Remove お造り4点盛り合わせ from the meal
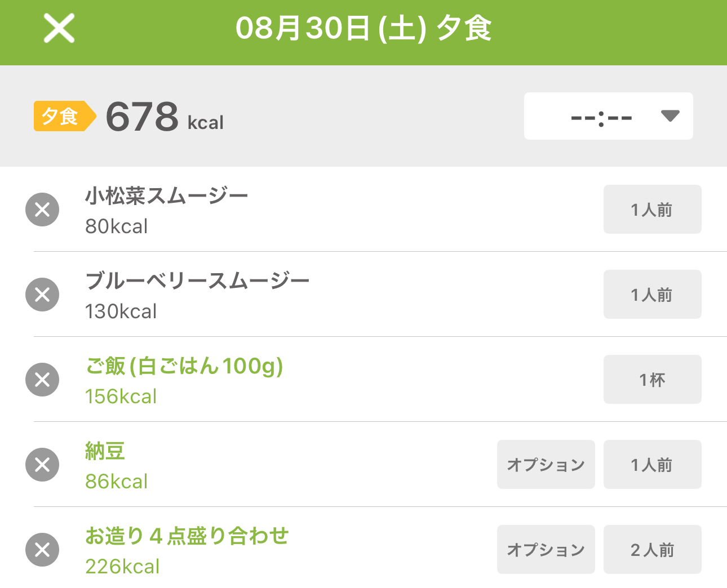The height and width of the screenshot is (588, 727). coord(42,550)
